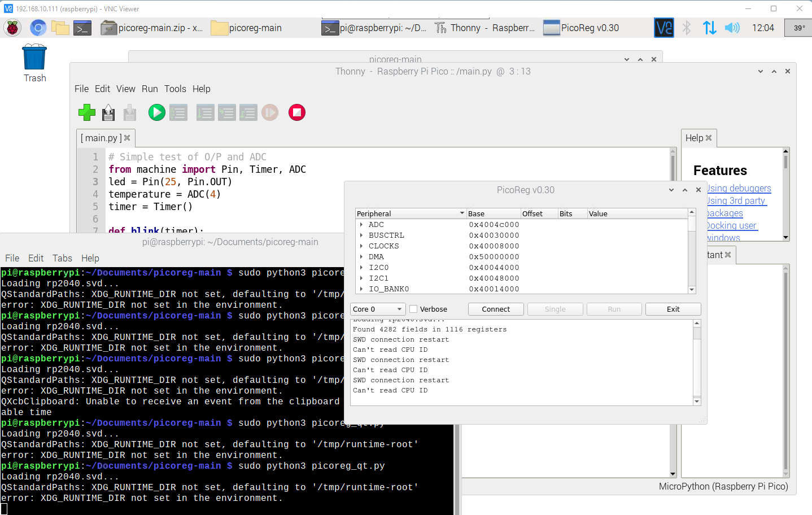Follow the 'Using debuggers' help link
Screen dimensions: 812x515
click(x=739, y=188)
